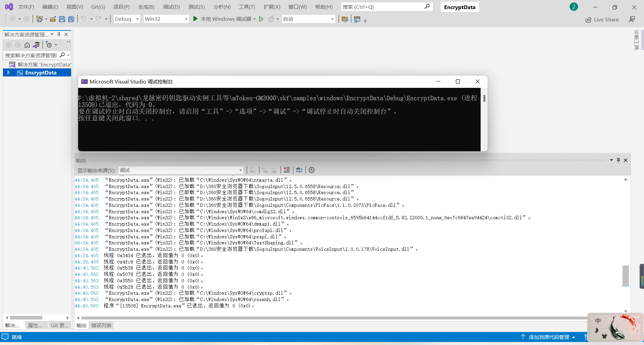Close the Solution Explorer panel
Screen dimensions: 644x345
coord(66,35)
